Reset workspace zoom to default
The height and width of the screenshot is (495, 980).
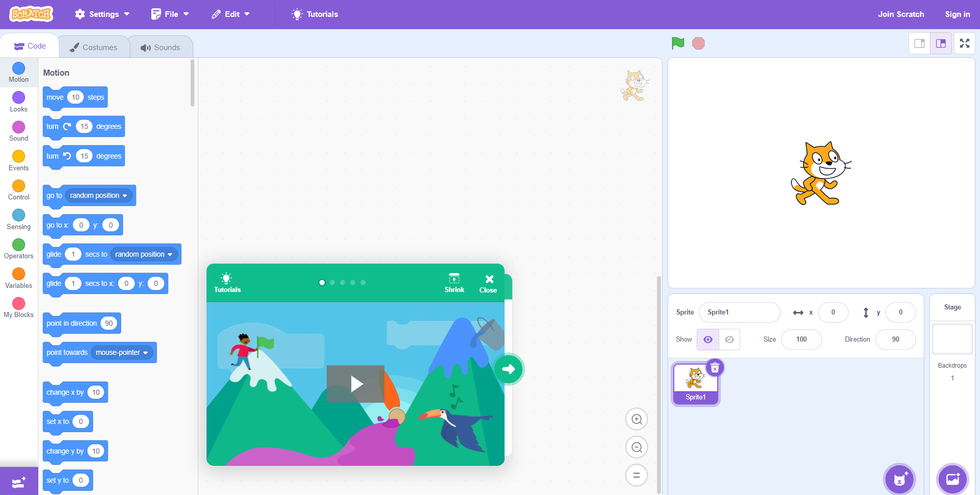pyautogui.click(x=636, y=475)
